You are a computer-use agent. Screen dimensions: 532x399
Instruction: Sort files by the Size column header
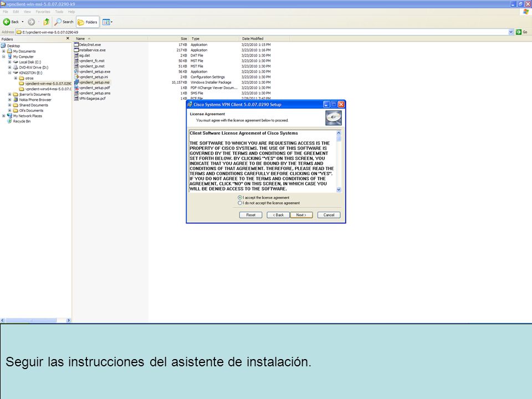[x=168, y=39]
